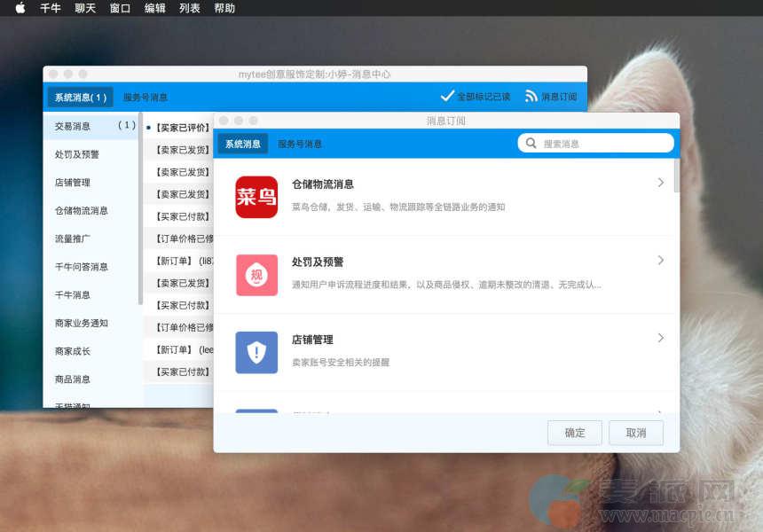Click the blue shield store management icon
This screenshot has height=532, width=763.
click(256, 352)
